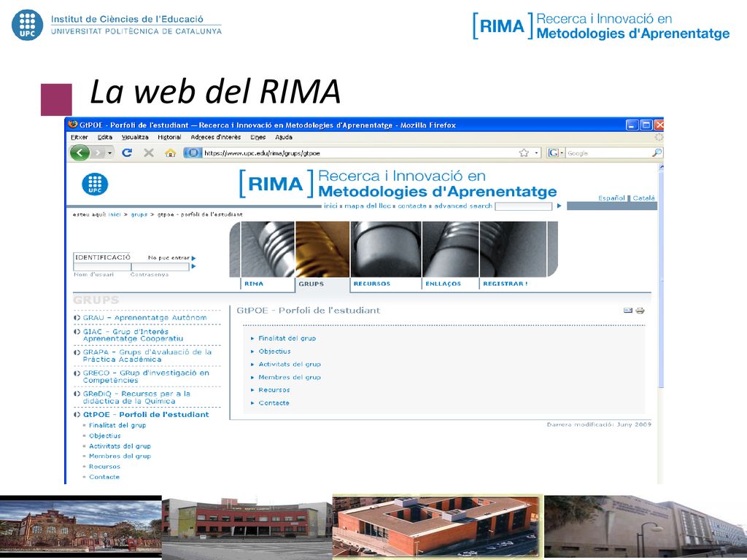The height and width of the screenshot is (560, 747).
Task: Open GRAPA – Grups d'Avaluació group
Action: 147,356
